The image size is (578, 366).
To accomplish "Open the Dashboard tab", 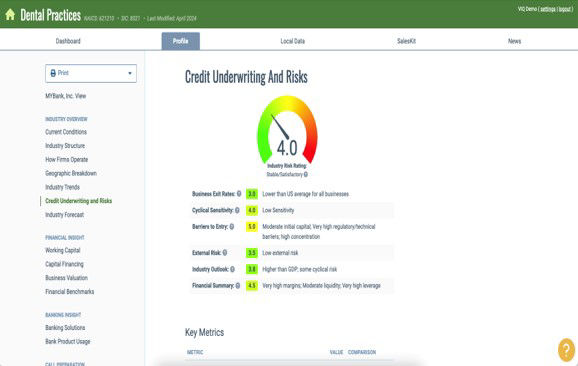I will (68, 41).
